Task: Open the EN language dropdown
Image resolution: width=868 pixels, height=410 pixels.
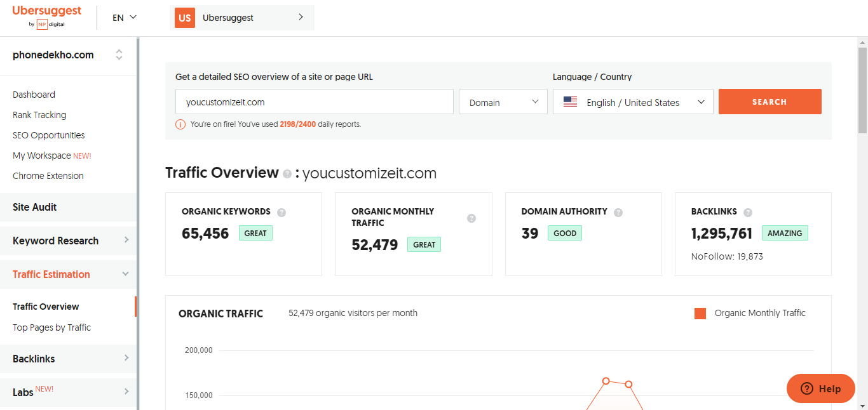Action: click(125, 18)
